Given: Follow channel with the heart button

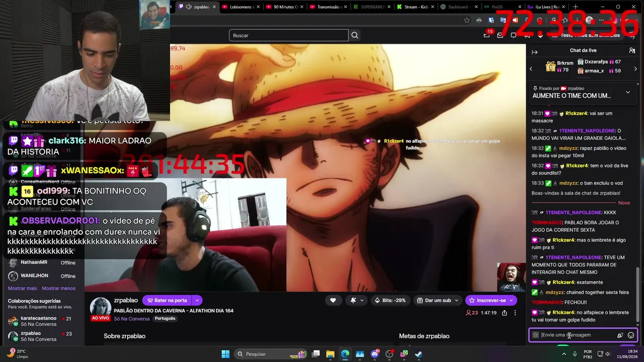Looking at the screenshot, I should tap(333, 300).
